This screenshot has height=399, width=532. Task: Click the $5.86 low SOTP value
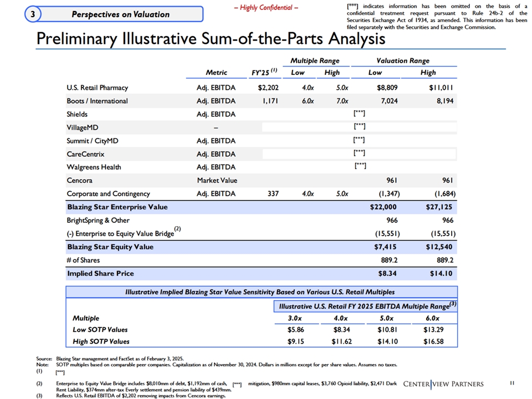(x=295, y=329)
